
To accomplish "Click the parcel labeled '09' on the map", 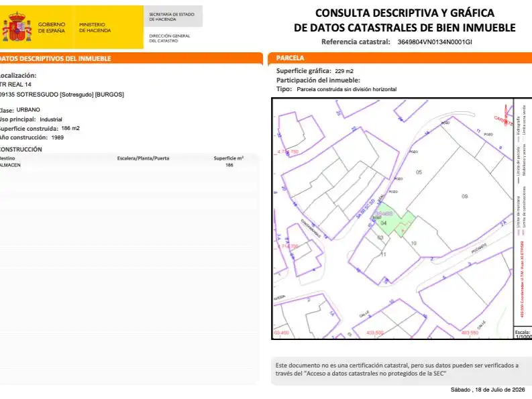I will tap(464, 196).
